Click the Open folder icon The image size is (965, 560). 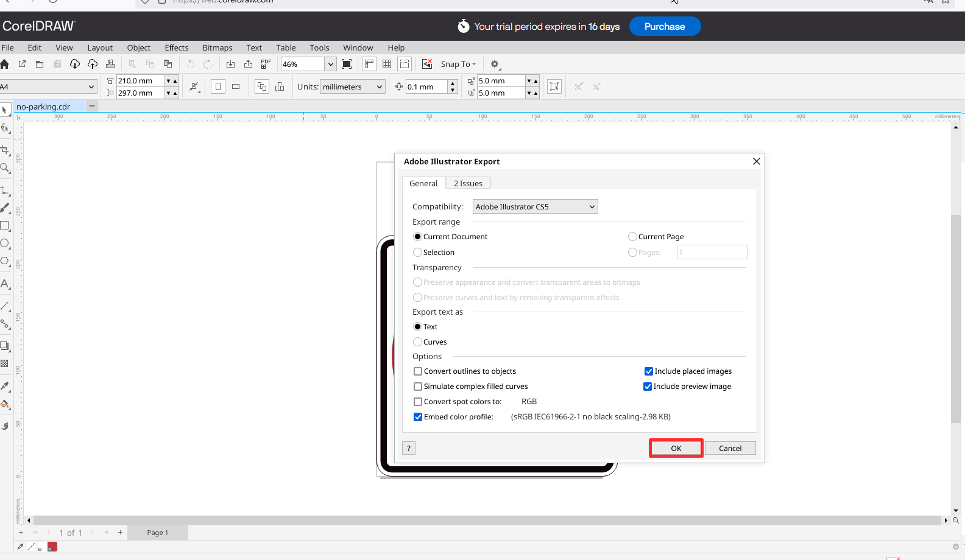(40, 64)
